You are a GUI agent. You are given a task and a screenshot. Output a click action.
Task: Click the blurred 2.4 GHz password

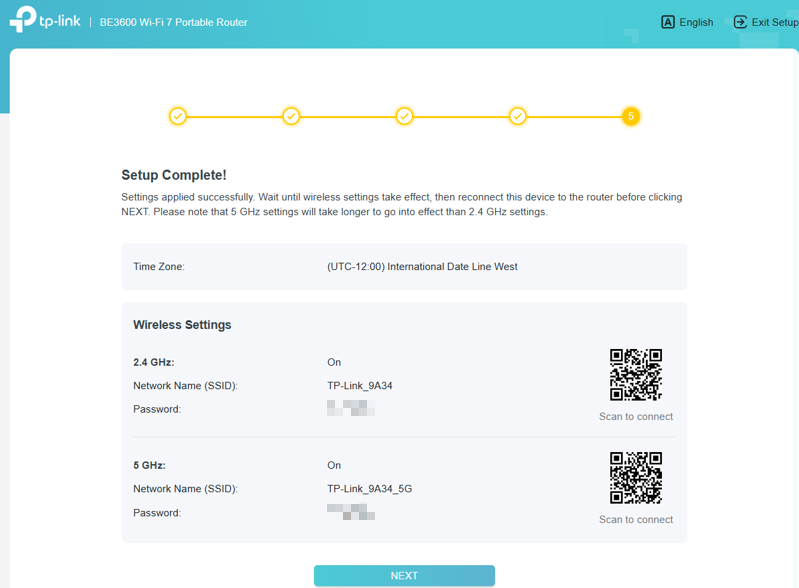351,409
